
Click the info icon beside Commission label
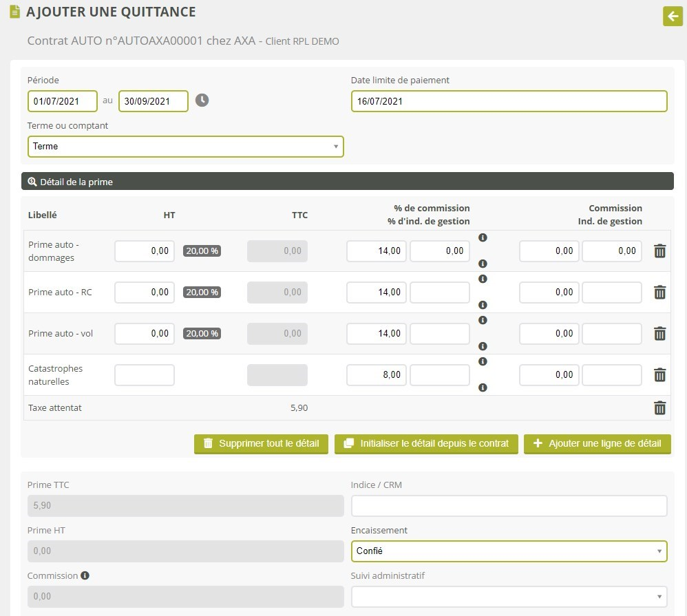click(x=85, y=575)
